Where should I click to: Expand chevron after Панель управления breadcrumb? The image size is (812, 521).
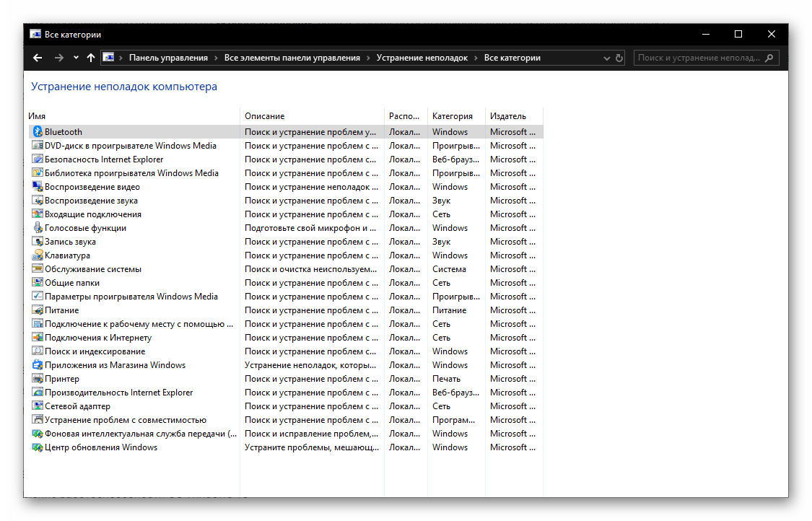(x=216, y=58)
